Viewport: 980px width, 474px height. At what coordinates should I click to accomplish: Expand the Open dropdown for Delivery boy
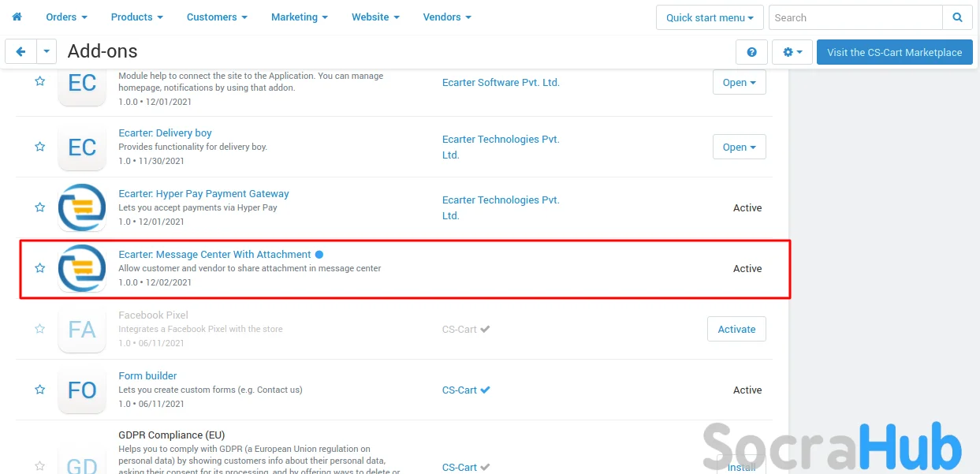point(739,147)
